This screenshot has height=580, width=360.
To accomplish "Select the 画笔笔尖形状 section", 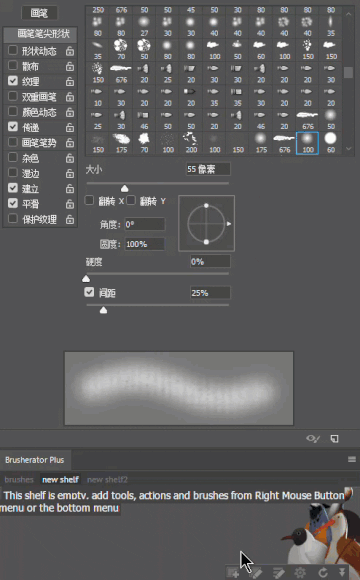I will 40,34.
